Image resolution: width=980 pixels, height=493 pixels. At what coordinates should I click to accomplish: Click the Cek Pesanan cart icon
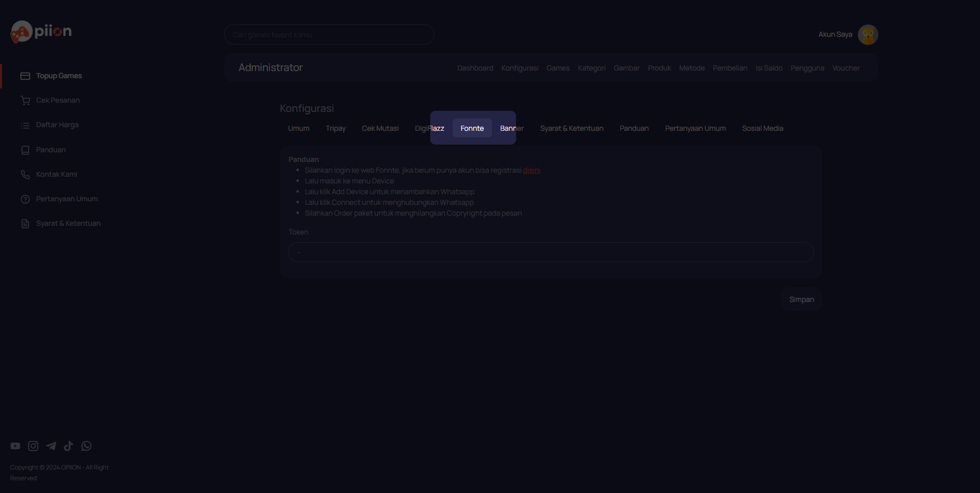click(x=25, y=101)
